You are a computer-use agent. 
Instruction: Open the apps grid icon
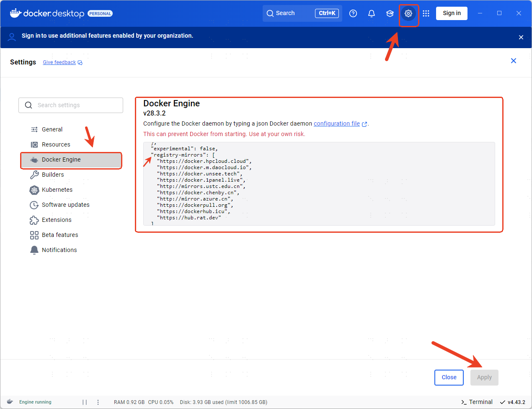[x=426, y=13]
